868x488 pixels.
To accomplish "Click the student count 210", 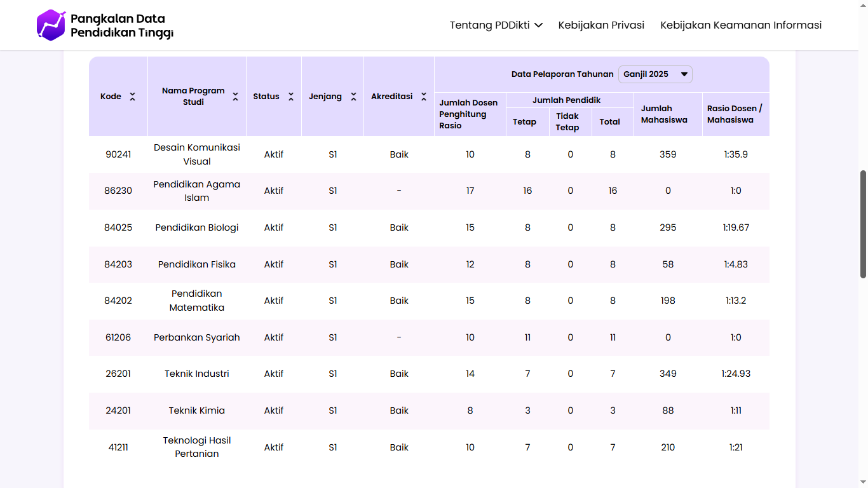I will point(668,447).
